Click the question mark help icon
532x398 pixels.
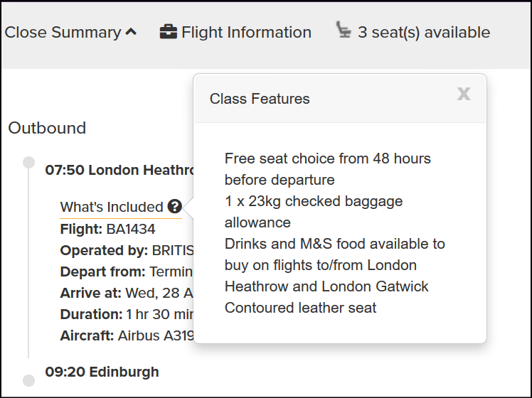[175, 206]
